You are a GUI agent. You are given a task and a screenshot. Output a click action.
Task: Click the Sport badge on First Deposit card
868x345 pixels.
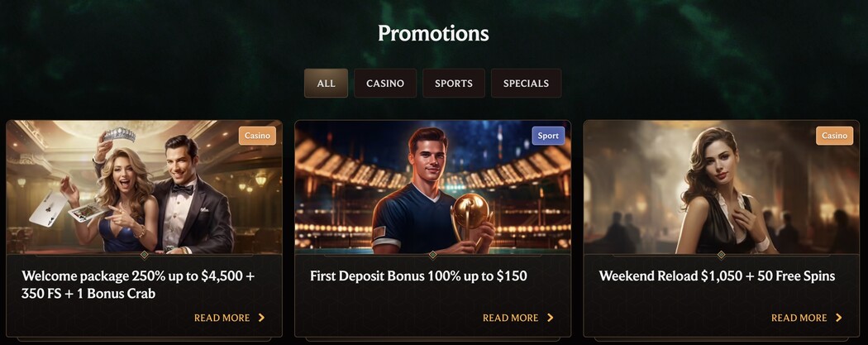pyautogui.click(x=548, y=136)
